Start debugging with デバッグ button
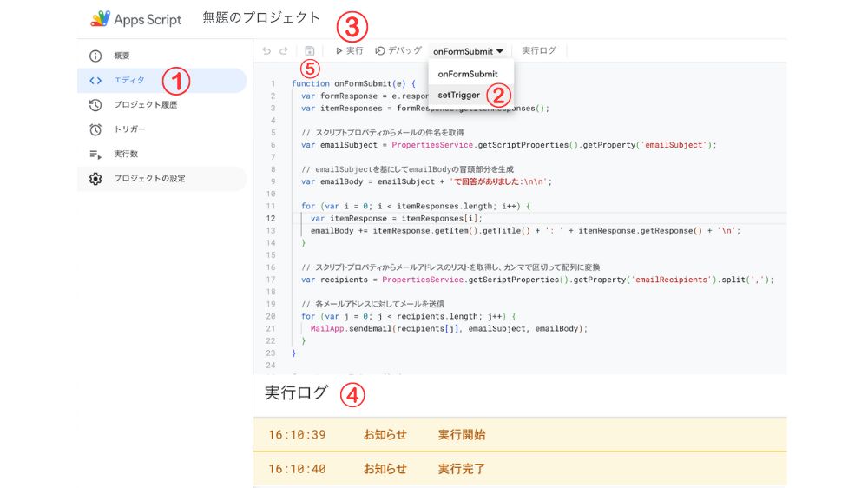The height and width of the screenshot is (488, 868). coord(398,51)
